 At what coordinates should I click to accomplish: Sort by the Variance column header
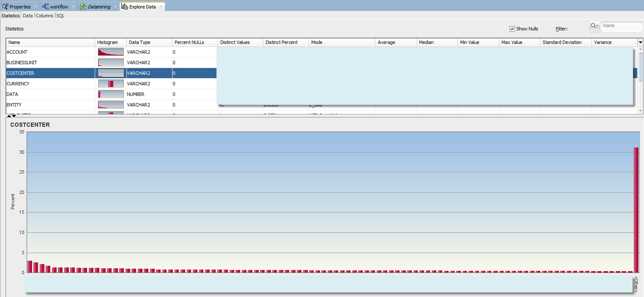[614, 42]
